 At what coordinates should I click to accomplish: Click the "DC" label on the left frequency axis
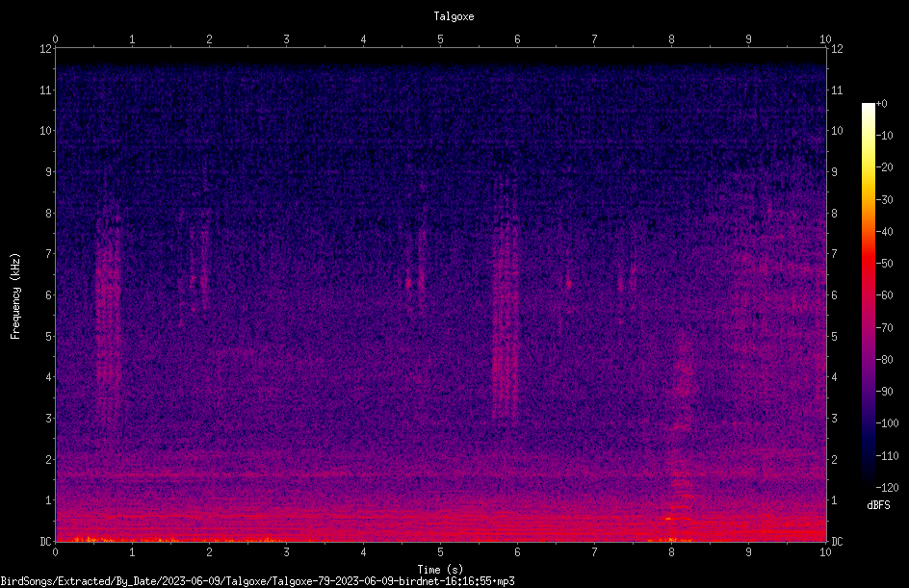point(46,541)
